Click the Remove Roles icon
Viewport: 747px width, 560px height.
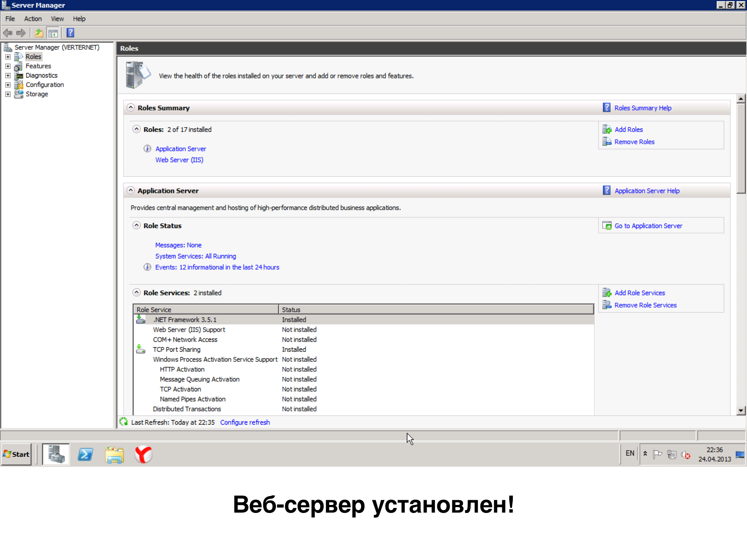607,142
